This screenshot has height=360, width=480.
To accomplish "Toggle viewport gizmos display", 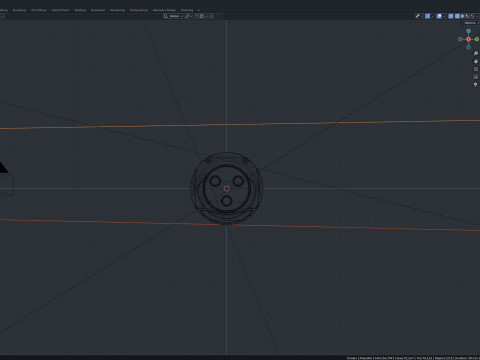I will 427,16.
